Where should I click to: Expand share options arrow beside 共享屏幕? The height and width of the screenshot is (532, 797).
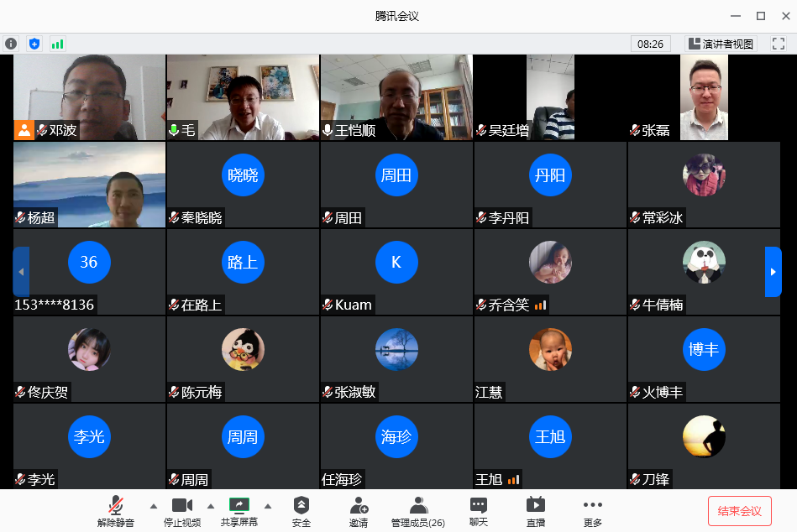[x=268, y=506]
